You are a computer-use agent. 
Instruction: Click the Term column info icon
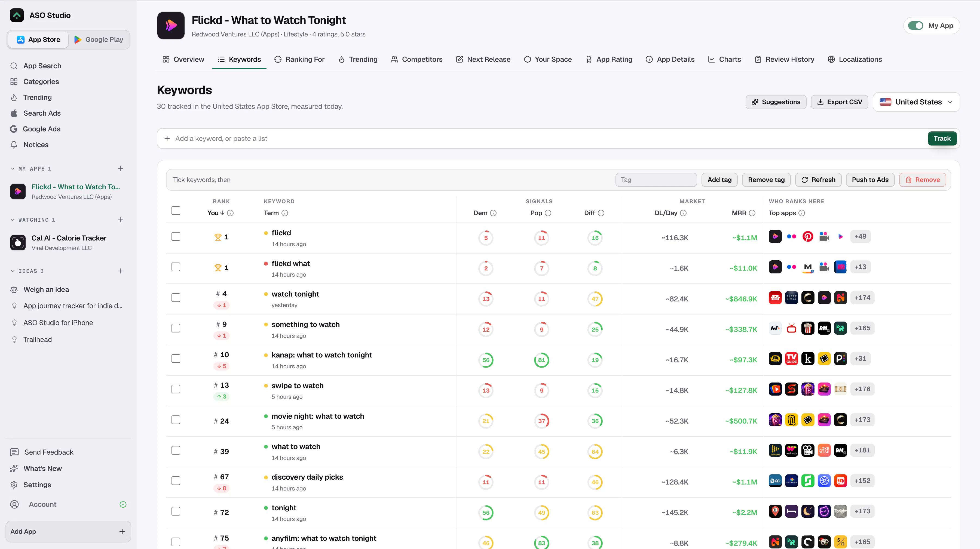point(284,213)
